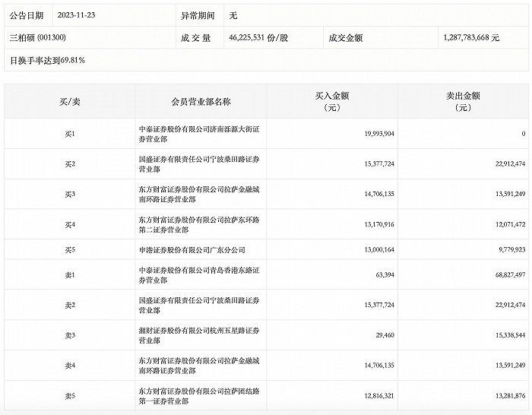
Task: Click 中泰证券青岛香港东路证券营业部 name
Action: point(199,275)
